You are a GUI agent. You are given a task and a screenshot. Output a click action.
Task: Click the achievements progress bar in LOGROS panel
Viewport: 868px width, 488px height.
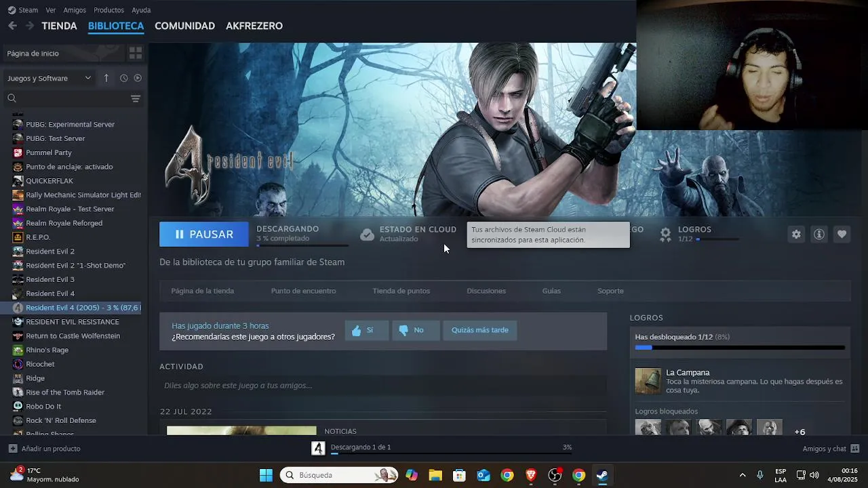[740, 348]
